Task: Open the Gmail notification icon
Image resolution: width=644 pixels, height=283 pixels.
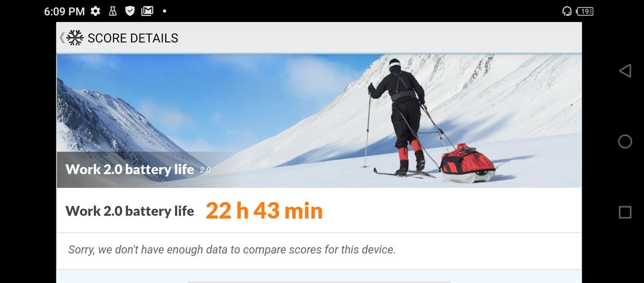Action: click(147, 11)
